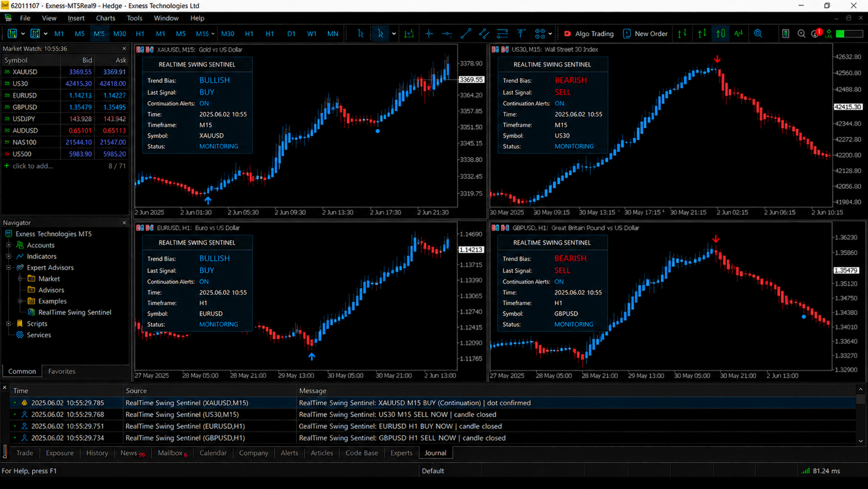Click the green connection level bar

849,34
